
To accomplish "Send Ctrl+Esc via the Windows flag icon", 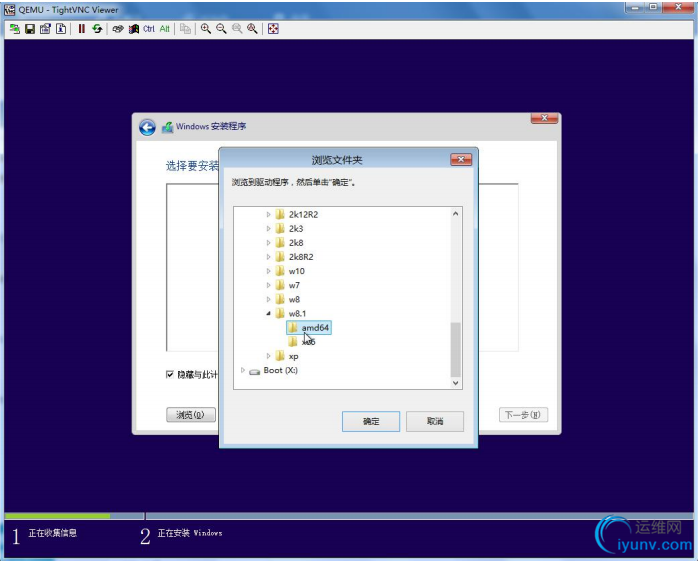I will [x=134, y=29].
